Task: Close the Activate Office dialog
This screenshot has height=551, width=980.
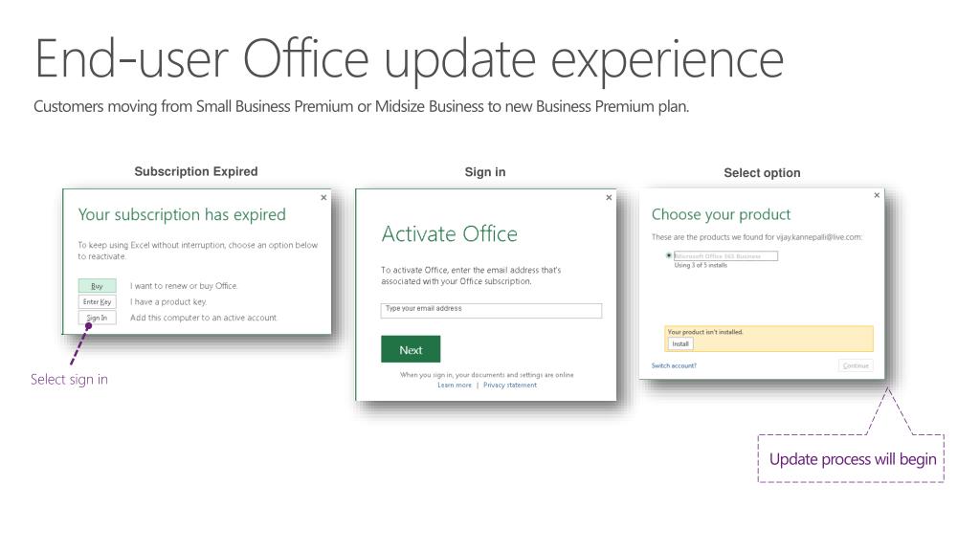Action: [609, 197]
